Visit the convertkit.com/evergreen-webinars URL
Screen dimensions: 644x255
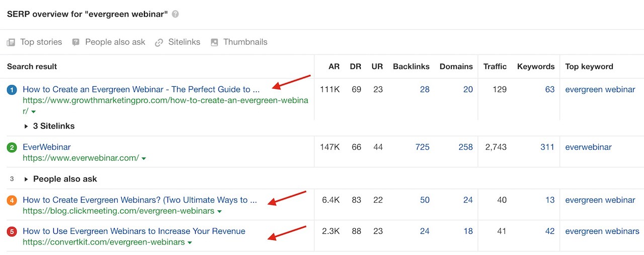(x=104, y=242)
